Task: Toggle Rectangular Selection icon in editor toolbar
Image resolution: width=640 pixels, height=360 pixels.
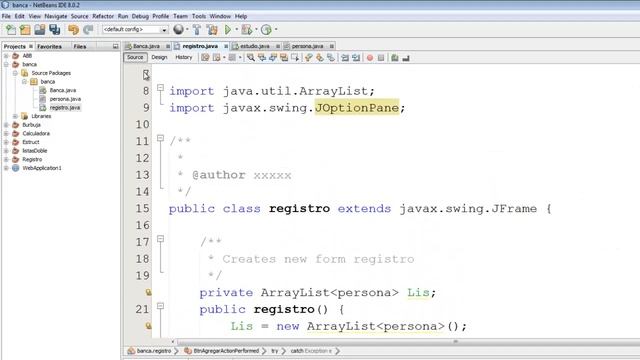Action: (295, 58)
